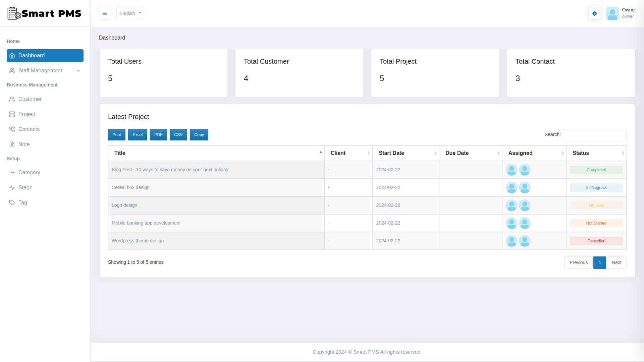The width and height of the screenshot is (644, 362).
Task: Select the Excel export option
Action: 138,134
